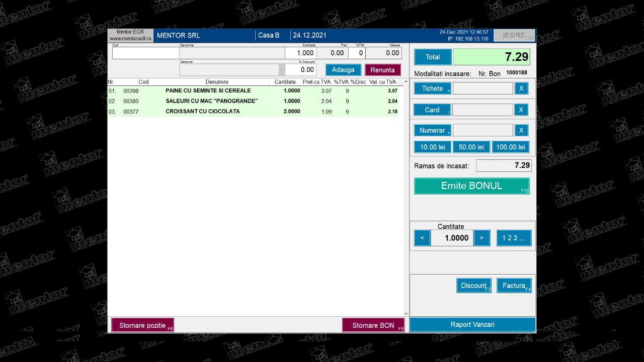Choose 100.00 lei cash amount
644x362 pixels.
point(511,147)
